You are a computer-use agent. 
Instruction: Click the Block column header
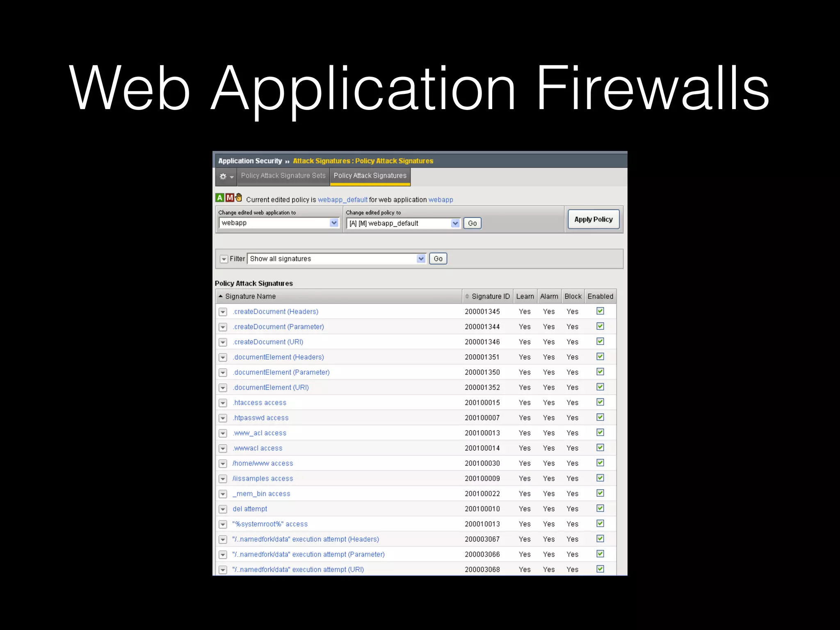click(573, 296)
